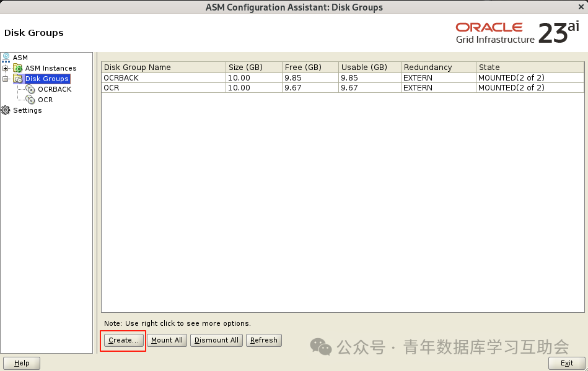
Task: Select the OCRBACK name cell in table
Action: 164,77
